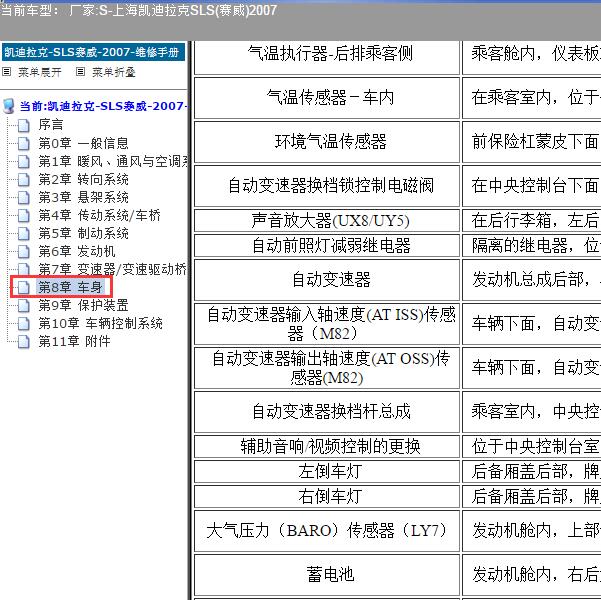601x600 pixels.
Task: Click table cell 辅助音响/视频控制的更换
Action: (327, 447)
